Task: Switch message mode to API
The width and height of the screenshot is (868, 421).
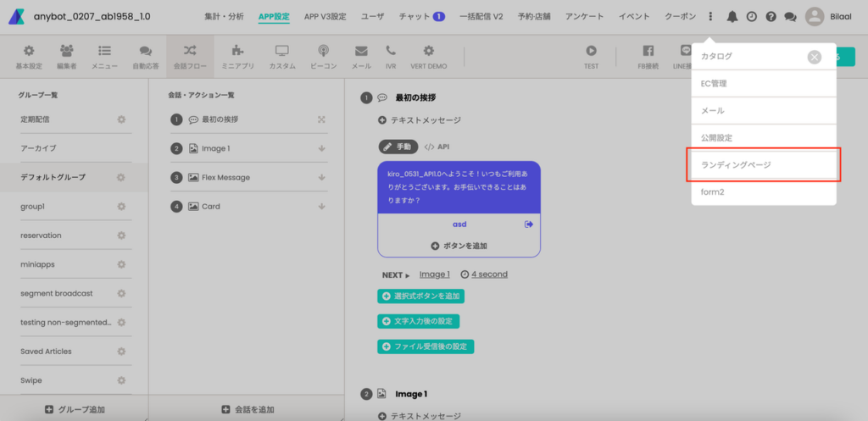Action: [x=437, y=147]
